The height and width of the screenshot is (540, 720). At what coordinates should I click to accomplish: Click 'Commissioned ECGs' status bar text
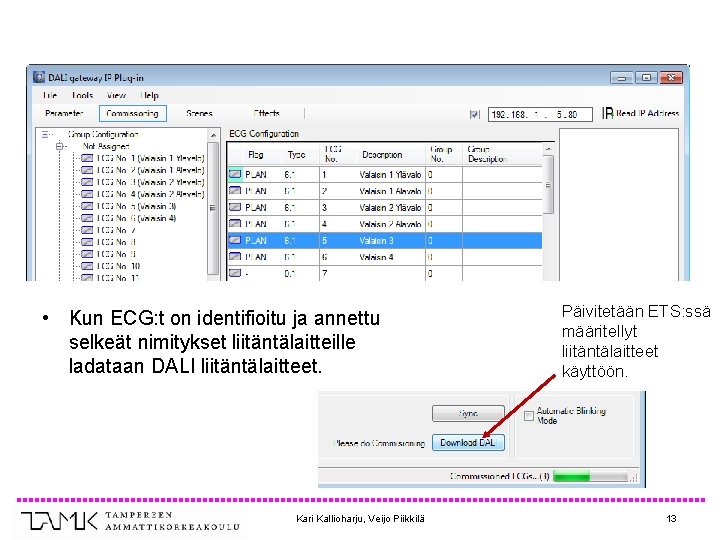point(500,476)
